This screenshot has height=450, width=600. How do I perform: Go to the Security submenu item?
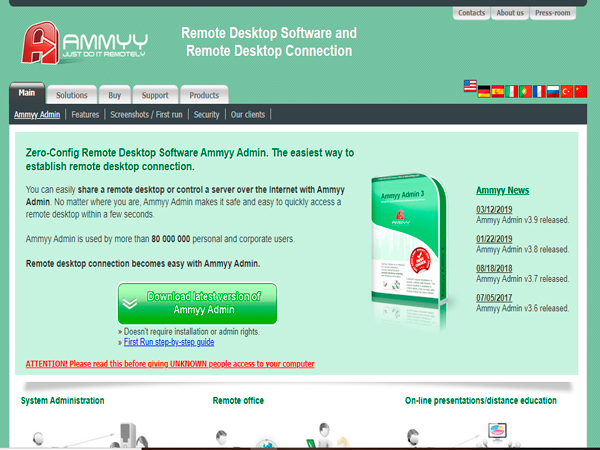click(207, 114)
